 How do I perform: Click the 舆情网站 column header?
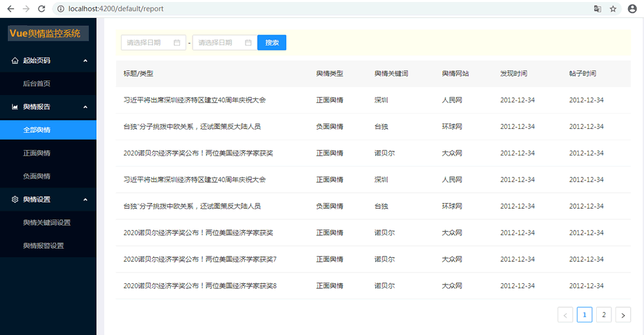(x=455, y=74)
